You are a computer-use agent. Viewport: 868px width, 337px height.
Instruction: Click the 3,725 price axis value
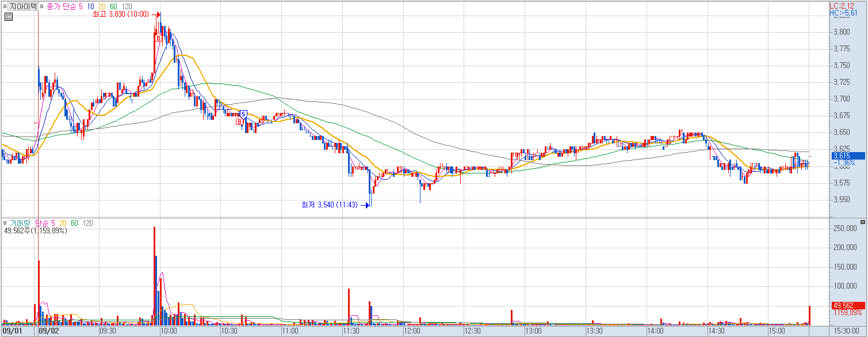pyautogui.click(x=842, y=82)
